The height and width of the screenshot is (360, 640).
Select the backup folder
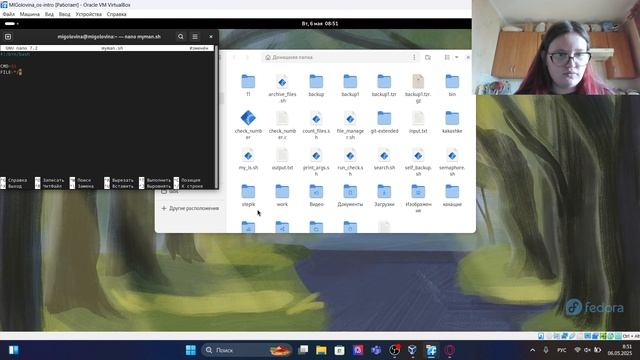pos(316,85)
